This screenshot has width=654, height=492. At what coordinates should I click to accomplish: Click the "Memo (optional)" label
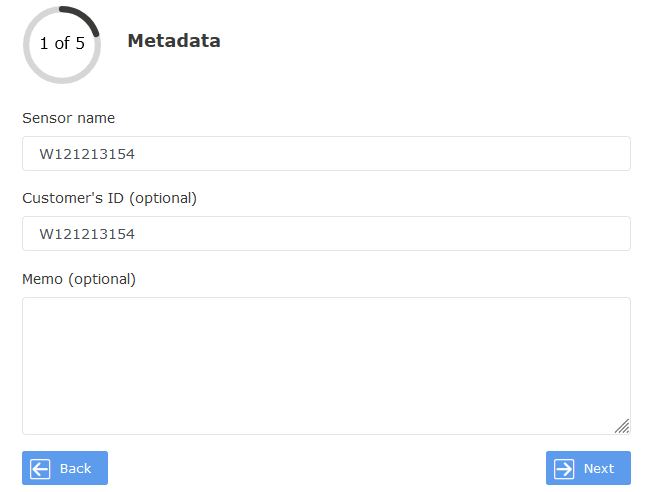(x=78, y=279)
